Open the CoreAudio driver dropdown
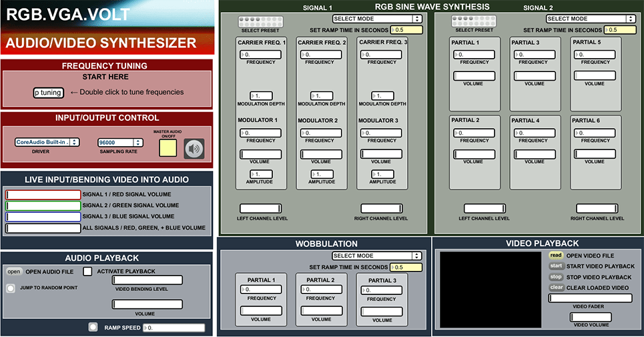Screen dimensions: 644x337 click(x=47, y=142)
